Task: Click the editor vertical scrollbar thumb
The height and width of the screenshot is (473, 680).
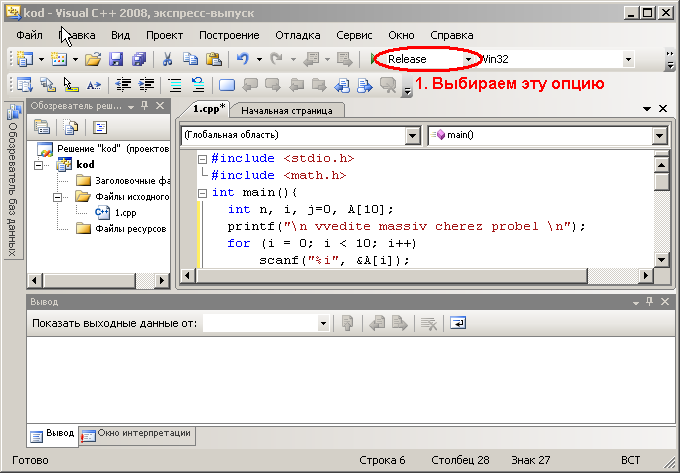Action: 661,181
